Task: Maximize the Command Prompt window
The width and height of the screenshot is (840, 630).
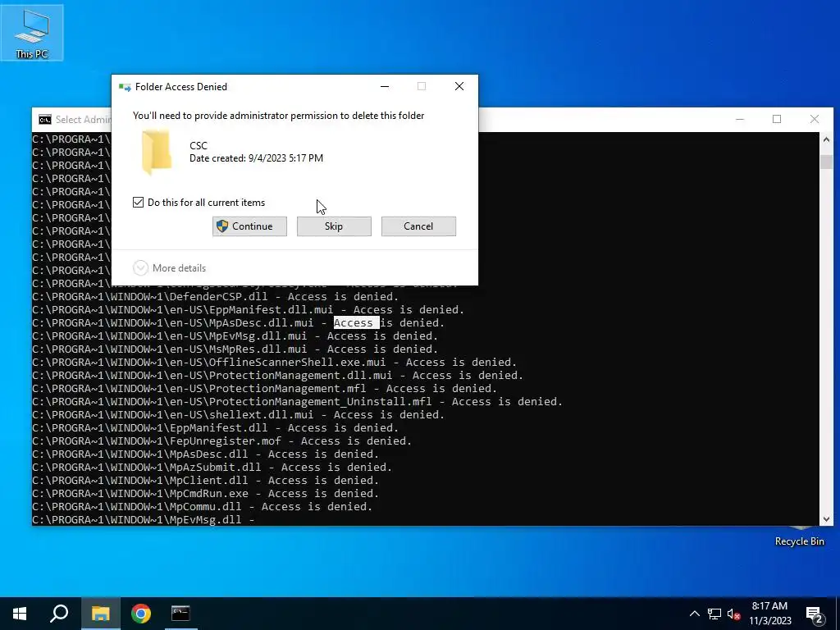Action: (x=777, y=119)
